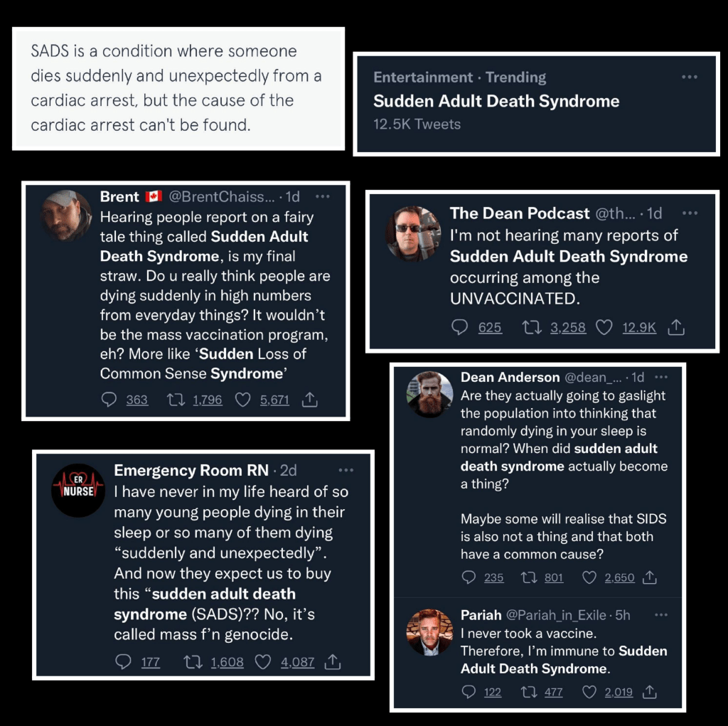Open the three-dot menu on Brent's tweet
The height and width of the screenshot is (726, 728).
323,196
